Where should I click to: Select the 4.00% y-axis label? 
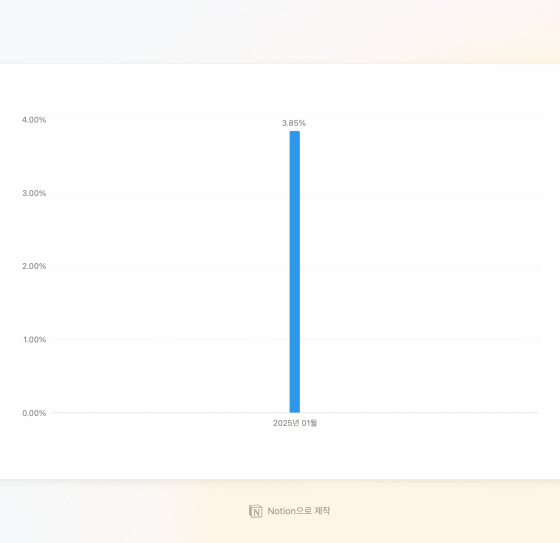[x=34, y=120]
